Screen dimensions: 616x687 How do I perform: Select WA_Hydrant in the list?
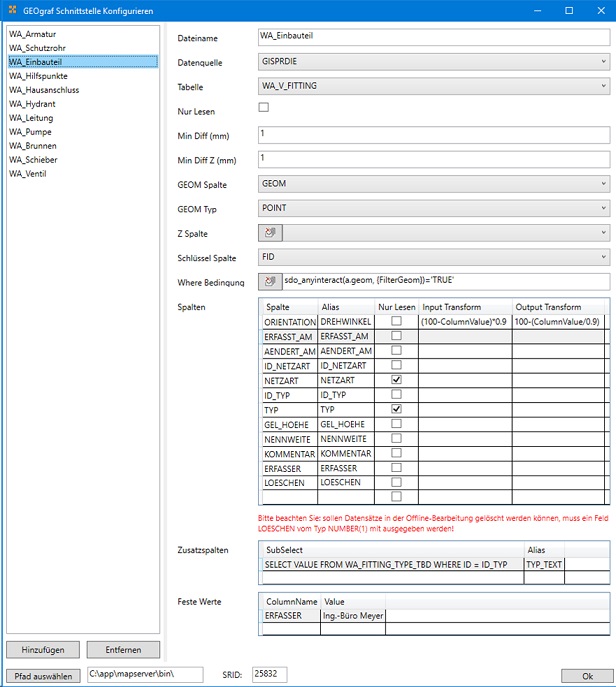pos(35,103)
